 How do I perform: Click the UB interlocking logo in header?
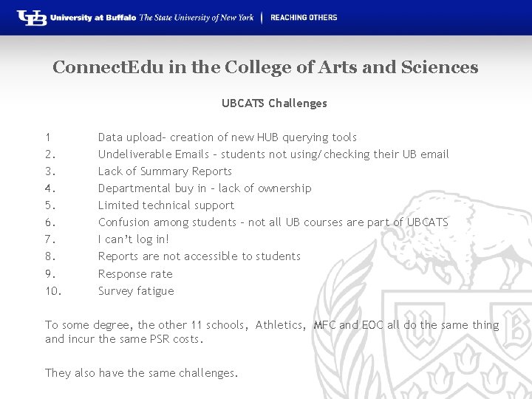[32, 18]
